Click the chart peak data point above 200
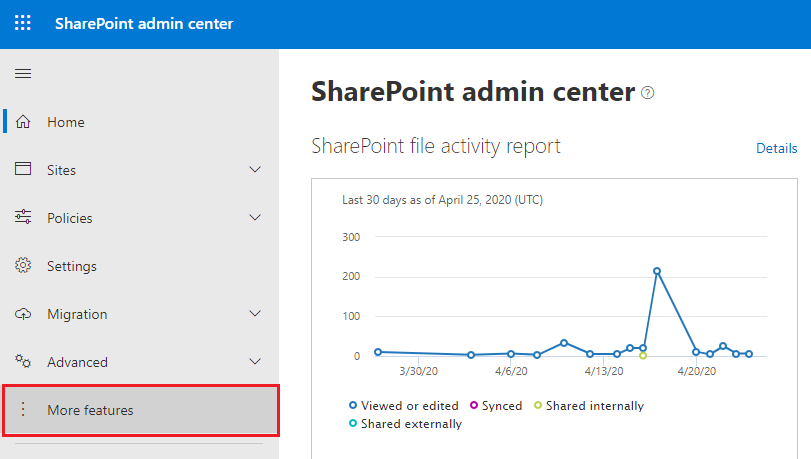Viewport: 811px width, 459px height. click(657, 271)
